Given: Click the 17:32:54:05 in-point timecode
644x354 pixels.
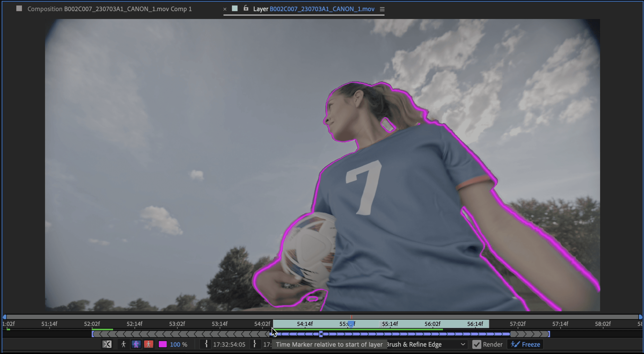Looking at the screenshot, I should point(229,345).
